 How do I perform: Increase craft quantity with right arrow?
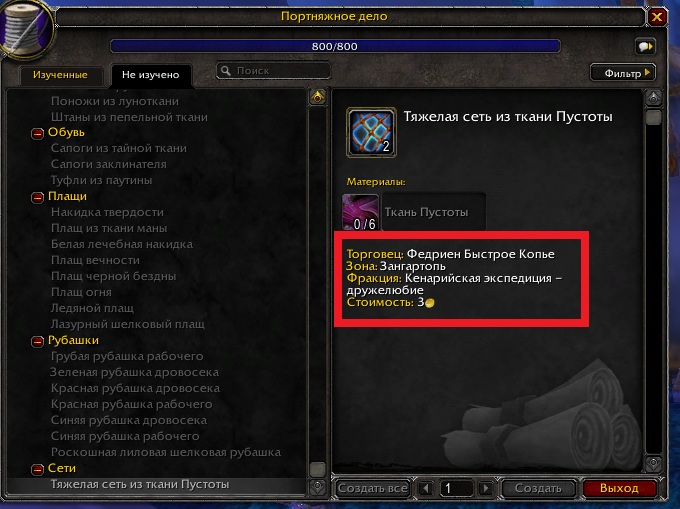click(486, 488)
